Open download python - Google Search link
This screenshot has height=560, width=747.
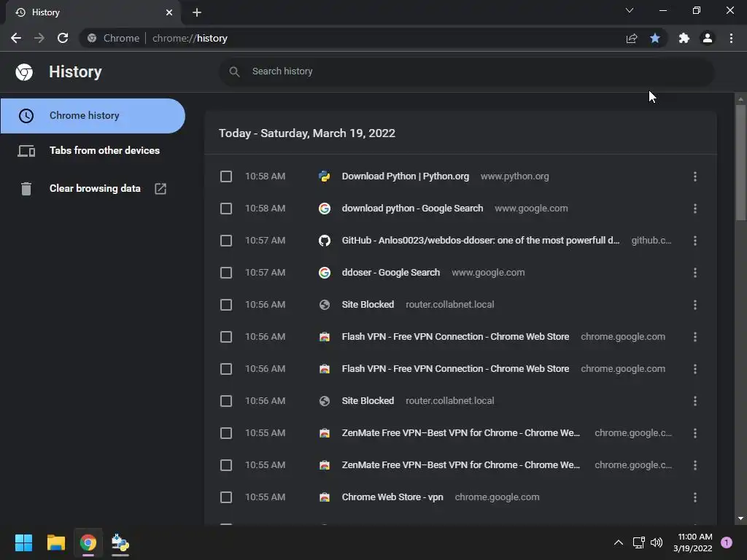pos(413,209)
